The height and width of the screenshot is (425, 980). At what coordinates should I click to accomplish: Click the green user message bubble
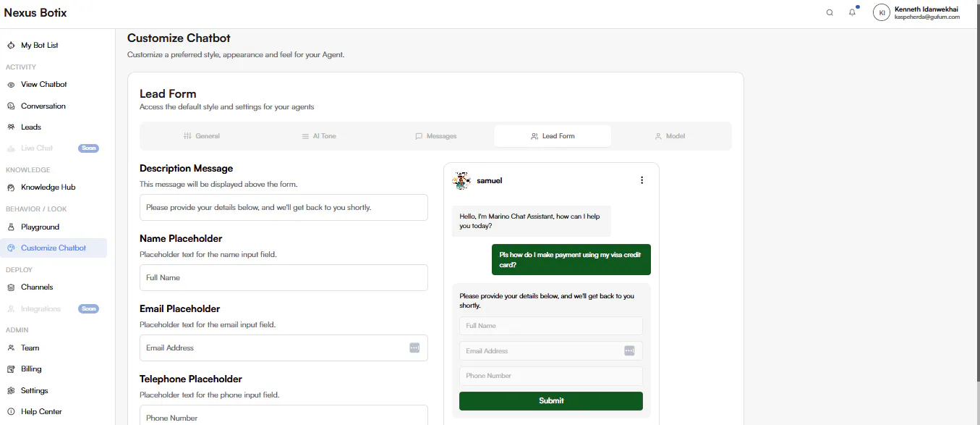[571, 260]
